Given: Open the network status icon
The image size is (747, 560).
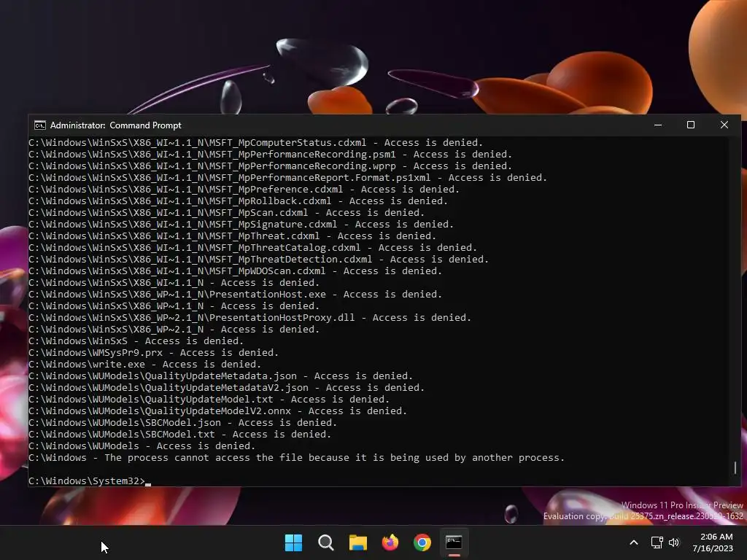Looking at the screenshot, I should pyautogui.click(x=657, y=542).
